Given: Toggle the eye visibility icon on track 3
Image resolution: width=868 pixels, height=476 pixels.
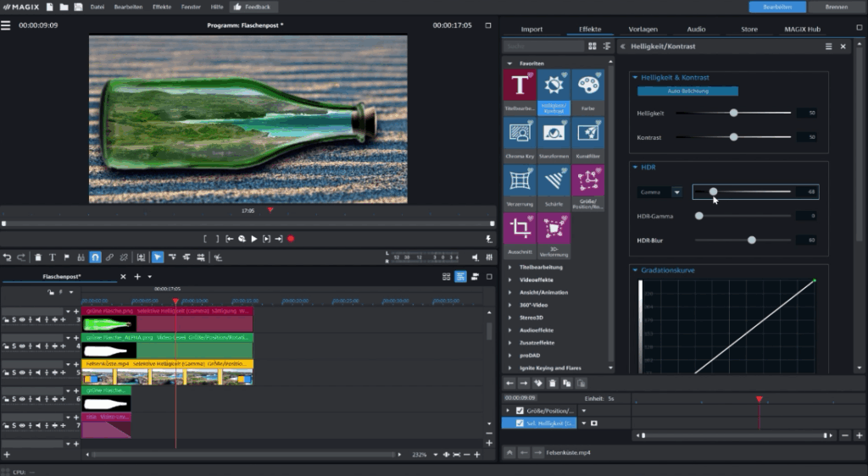Looking at the screenshot, I should pos(22,320).
